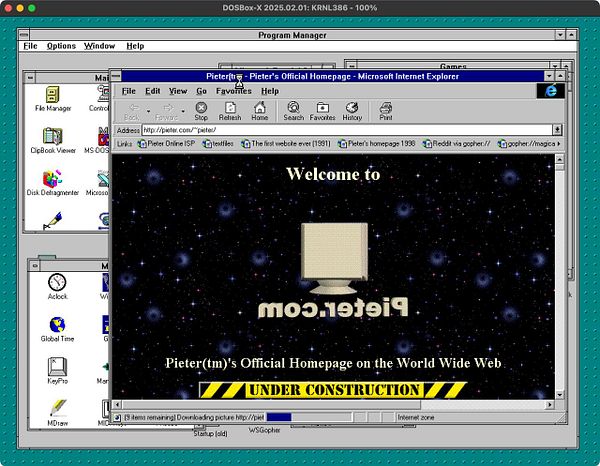The image size is (600, 466).
Task: Click the textfiles link button
Action: 218,143
